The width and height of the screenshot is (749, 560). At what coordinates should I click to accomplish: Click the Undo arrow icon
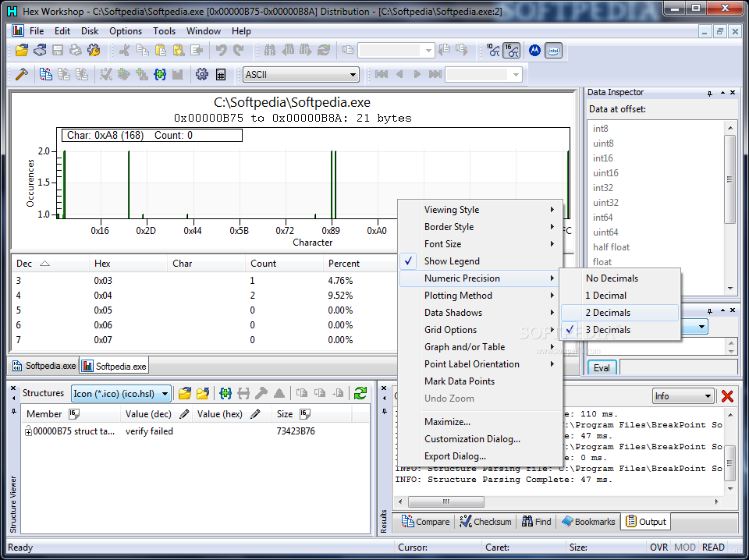pos(221,50)
